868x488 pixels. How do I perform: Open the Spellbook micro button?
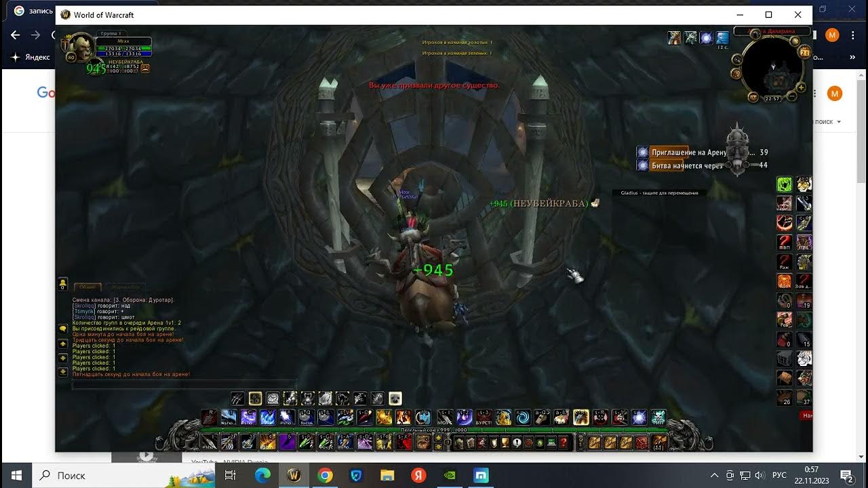471,442
